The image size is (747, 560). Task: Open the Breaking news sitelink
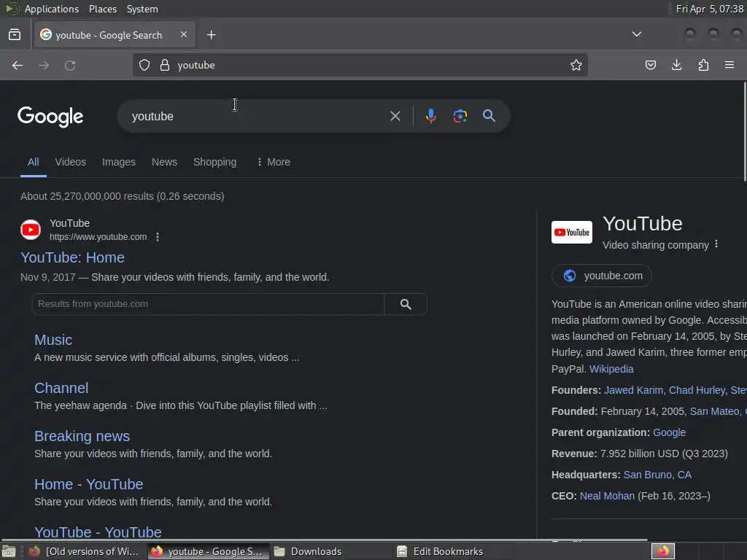coord(82,436)
